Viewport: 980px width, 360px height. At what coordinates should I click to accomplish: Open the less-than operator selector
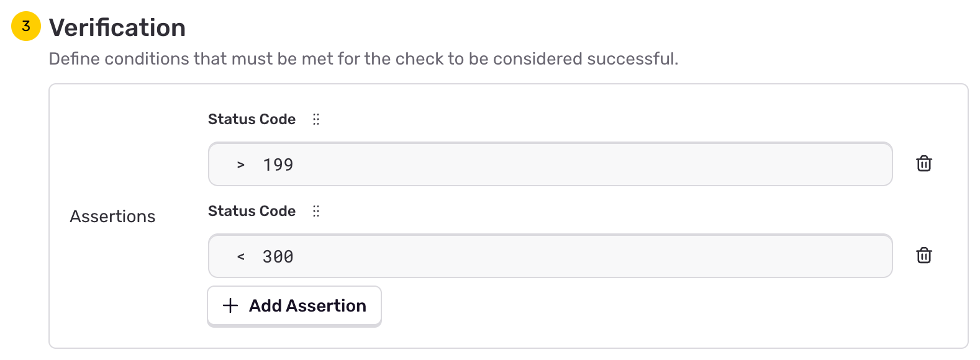pos(241,256)
